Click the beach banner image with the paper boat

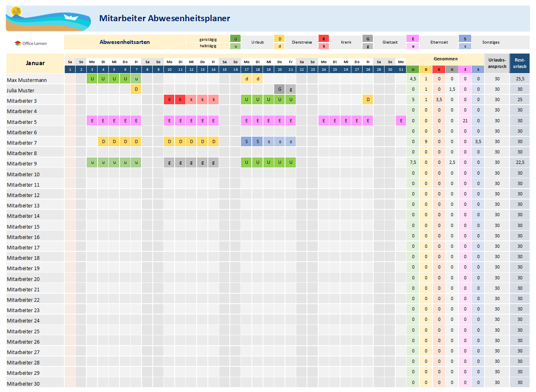tap(48, 19)
